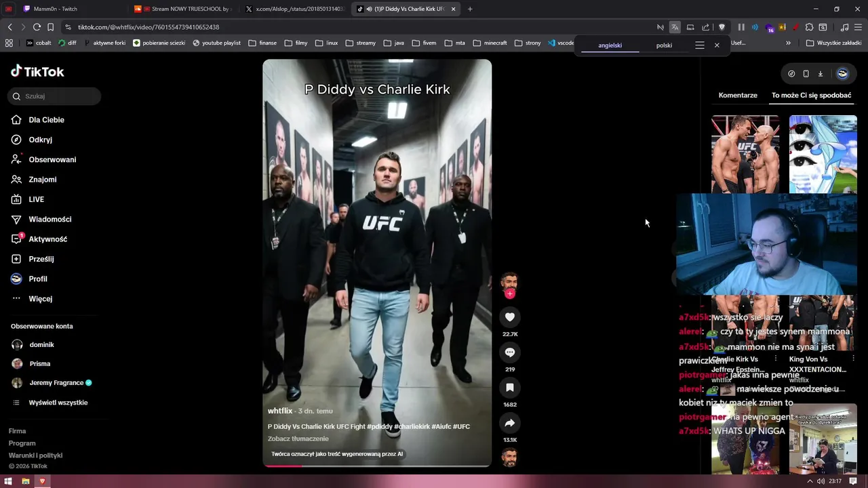The height and width of the screenshot is (488, 868).
Task: Open a new browser tab
Action: click(470, 9)
